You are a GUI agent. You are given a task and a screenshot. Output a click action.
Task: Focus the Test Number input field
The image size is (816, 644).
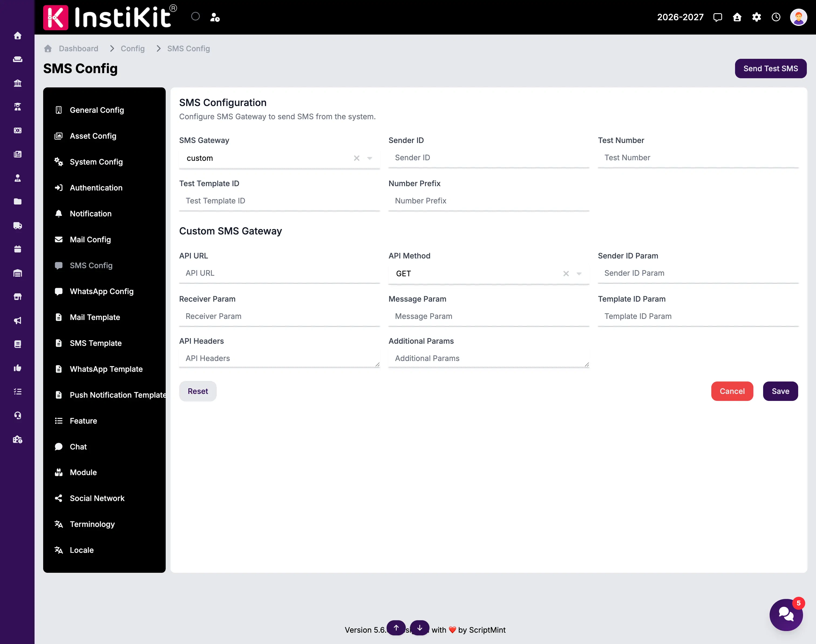pyautogui.click(x=698, y=158)
